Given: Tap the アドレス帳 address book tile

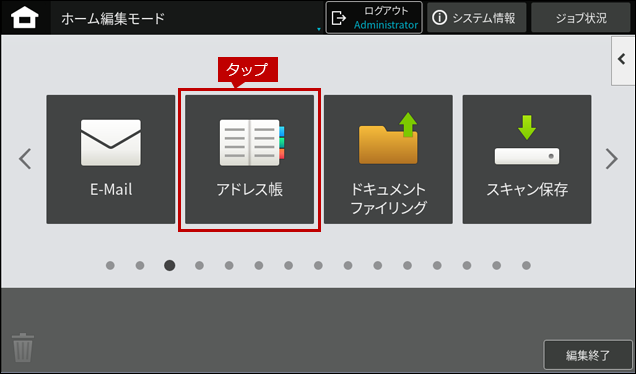Looking at the screenshot, I should coord(249,159).
